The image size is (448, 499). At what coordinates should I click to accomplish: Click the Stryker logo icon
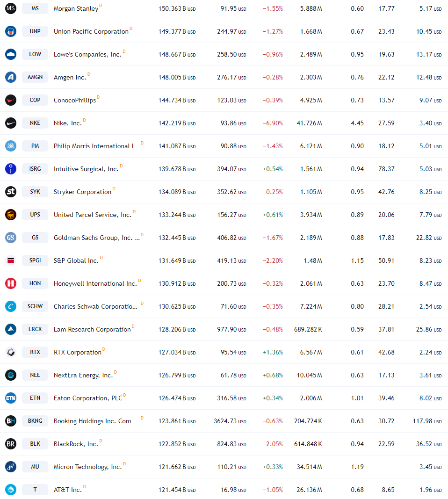(x=11, y=192)
